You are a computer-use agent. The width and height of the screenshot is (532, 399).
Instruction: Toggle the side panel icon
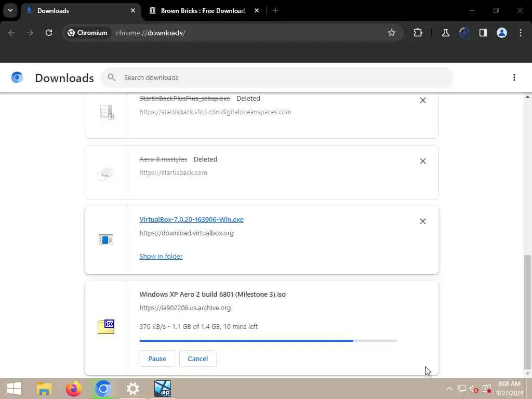pos(483,33)
